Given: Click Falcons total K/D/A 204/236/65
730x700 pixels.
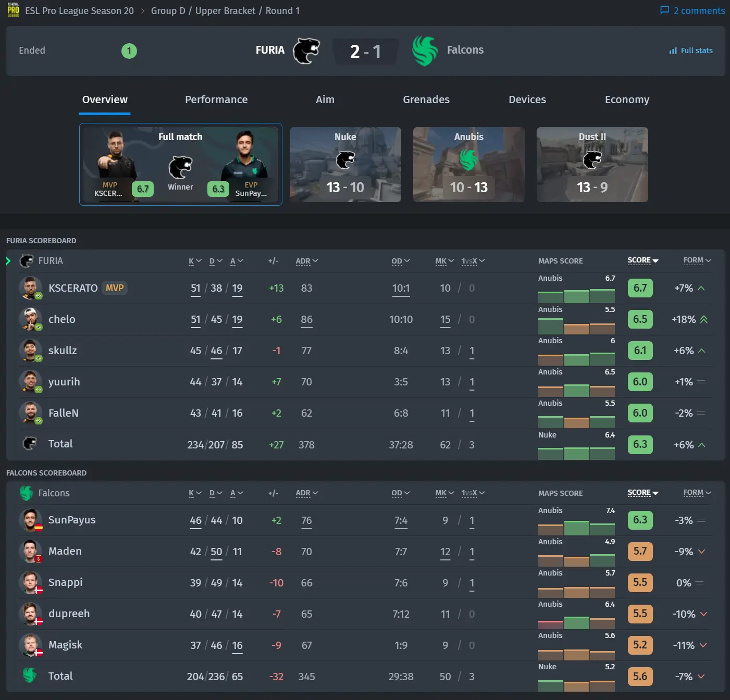Looking at the screenshot, I should tap(215, 677).
